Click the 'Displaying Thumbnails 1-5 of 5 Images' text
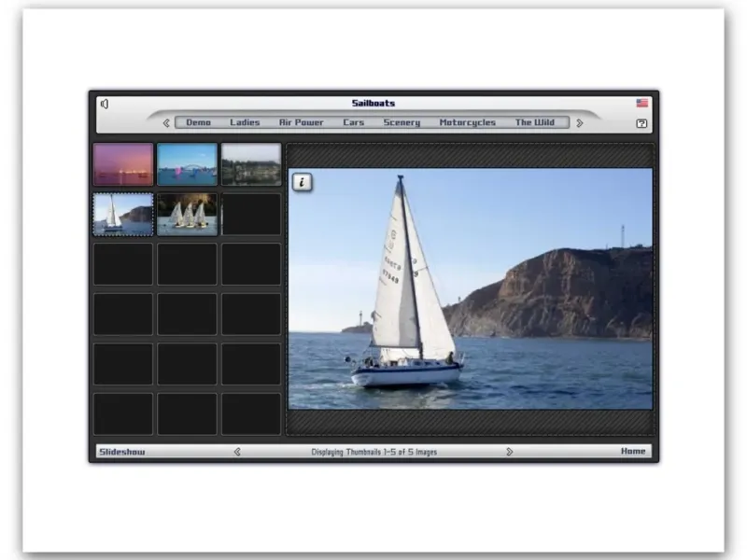 (374, 452)
